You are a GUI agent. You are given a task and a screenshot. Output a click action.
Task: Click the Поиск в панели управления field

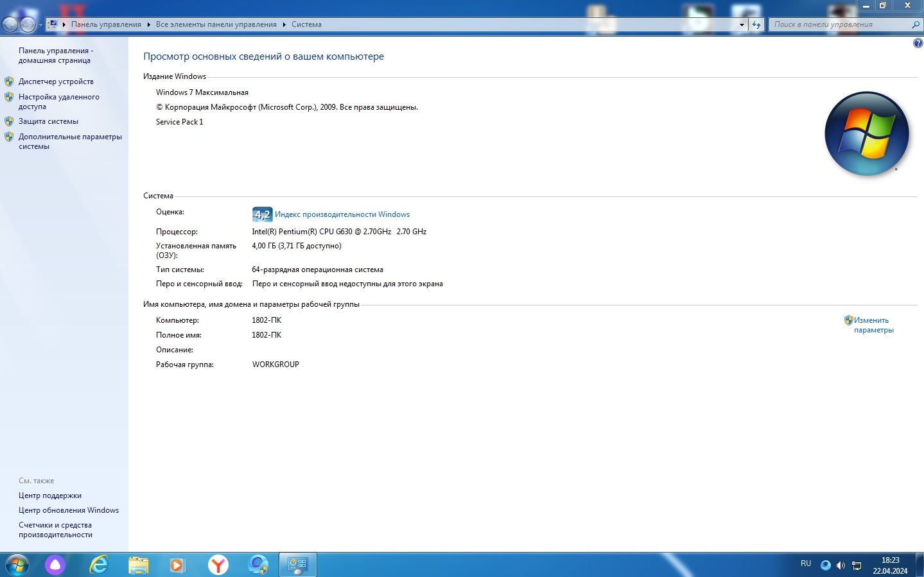839,24
